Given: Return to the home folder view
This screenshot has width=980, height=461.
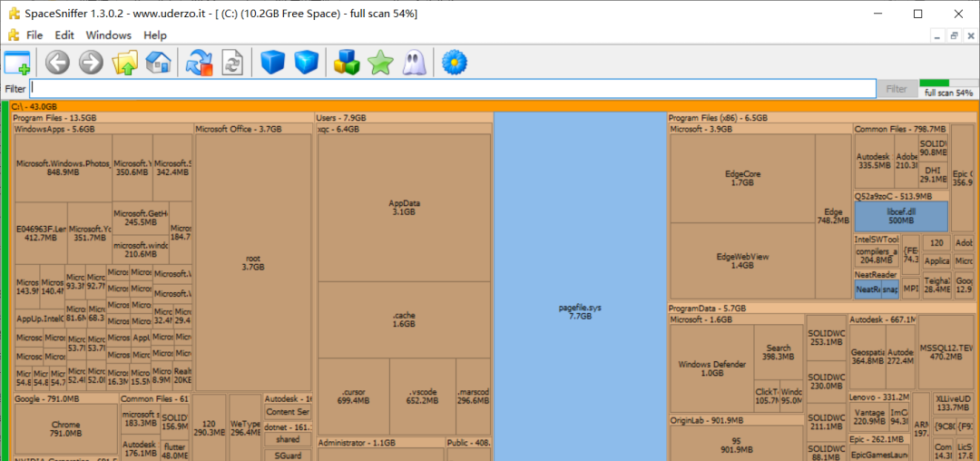Looking at the screenshot, I should pyautogui.click(x=158, y=63).
